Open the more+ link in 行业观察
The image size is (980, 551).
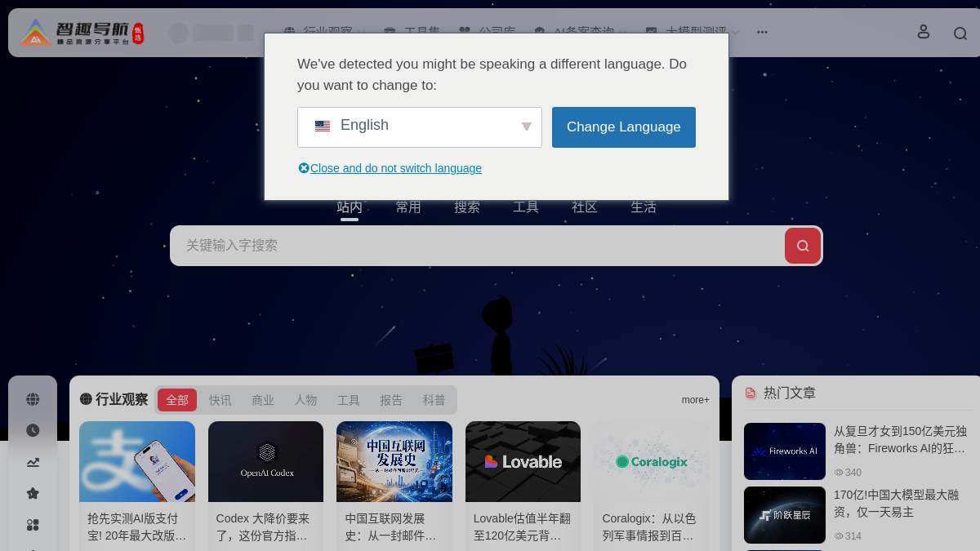(696, 400)
